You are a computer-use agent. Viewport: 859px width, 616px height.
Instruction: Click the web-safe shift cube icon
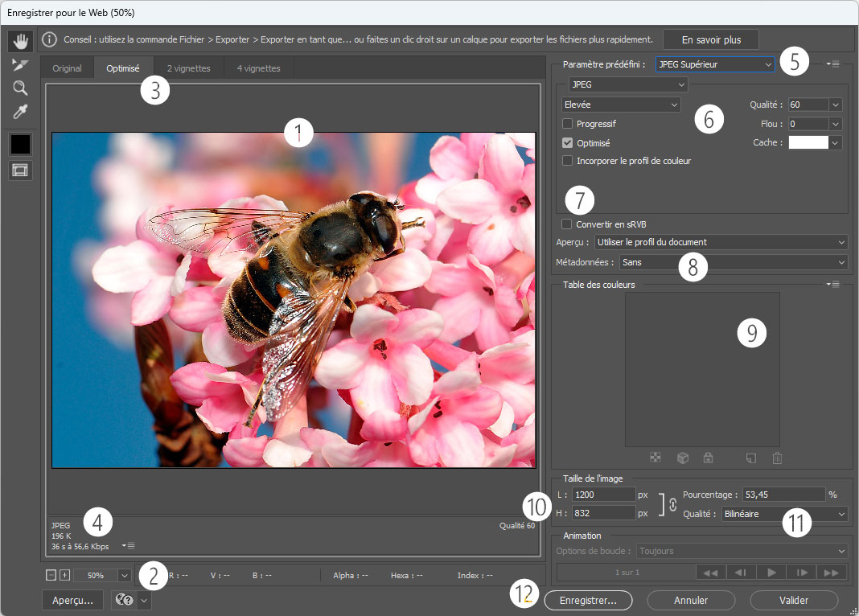(x=683, y=458)
